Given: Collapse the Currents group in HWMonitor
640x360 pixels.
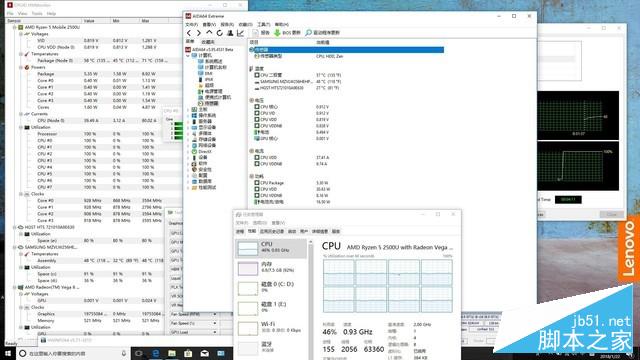Looking at the screenshot, I should click(x=21, y=114).
